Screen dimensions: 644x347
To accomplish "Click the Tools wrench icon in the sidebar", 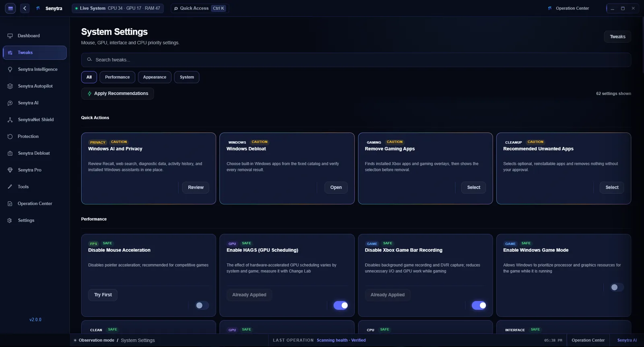I will click(10, 187).
